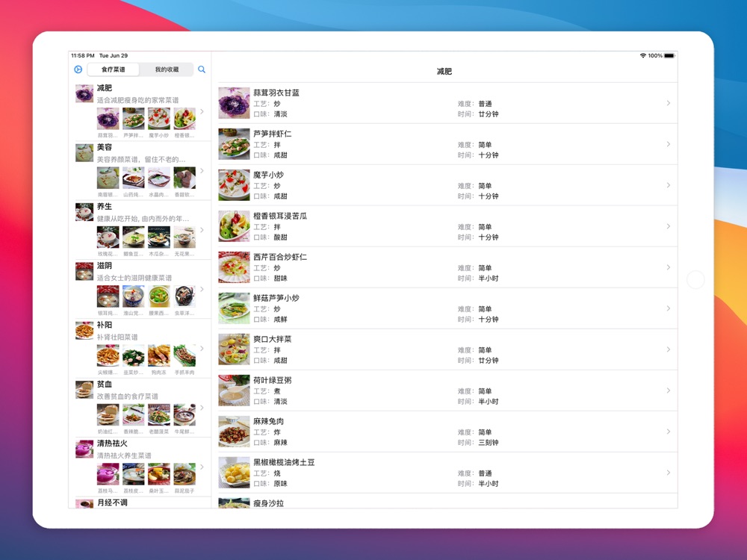Screen dimensions: 747x560
Task: Open the 手抓羊肉 thumbnail under 补阳
Action: pyautogui.click(x=185, y=355)
